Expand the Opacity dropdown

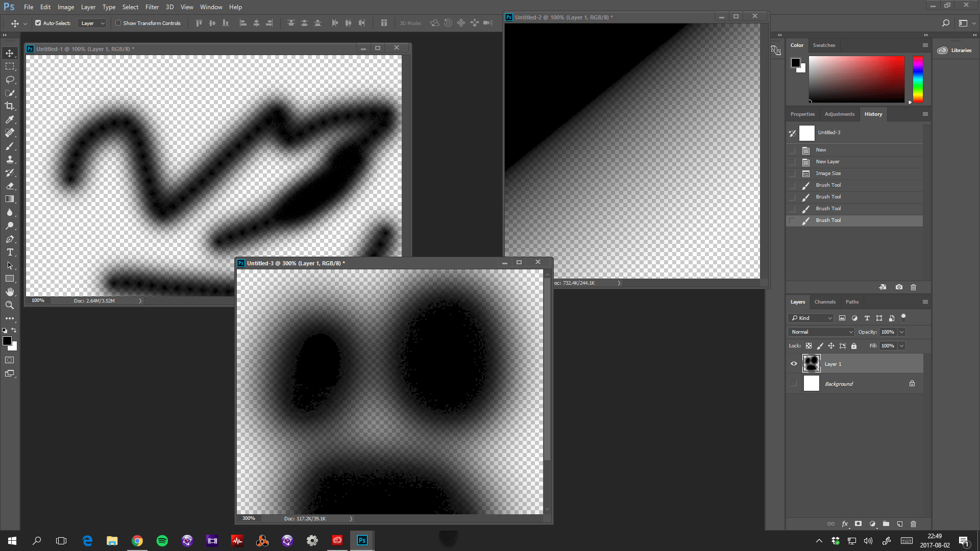tap(901, 332)
